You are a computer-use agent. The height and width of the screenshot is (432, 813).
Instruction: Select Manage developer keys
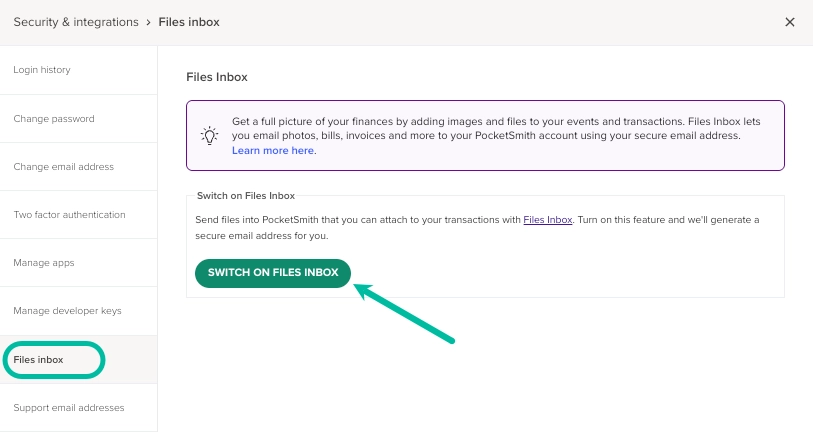click(78, 311)
